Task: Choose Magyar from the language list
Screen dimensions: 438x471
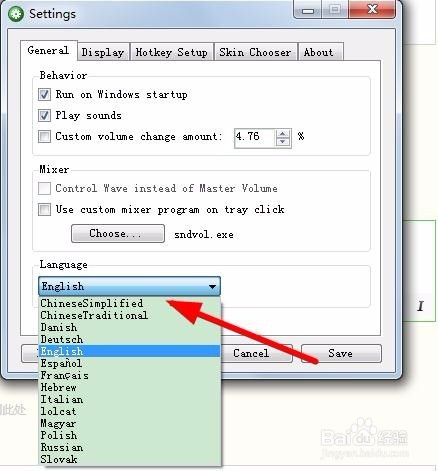Action: (x=130, y=423)
